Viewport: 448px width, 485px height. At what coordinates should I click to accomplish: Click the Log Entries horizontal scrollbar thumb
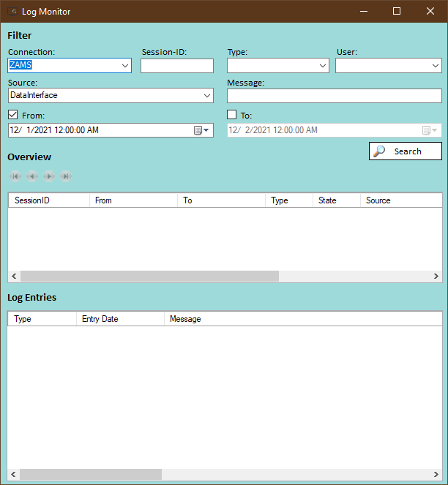tap(91, 474)
